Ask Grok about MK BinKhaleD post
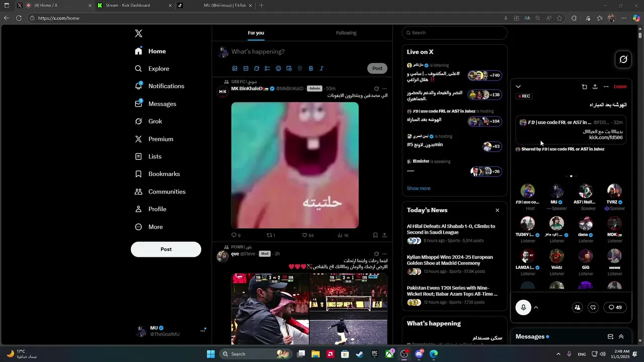 376,88
